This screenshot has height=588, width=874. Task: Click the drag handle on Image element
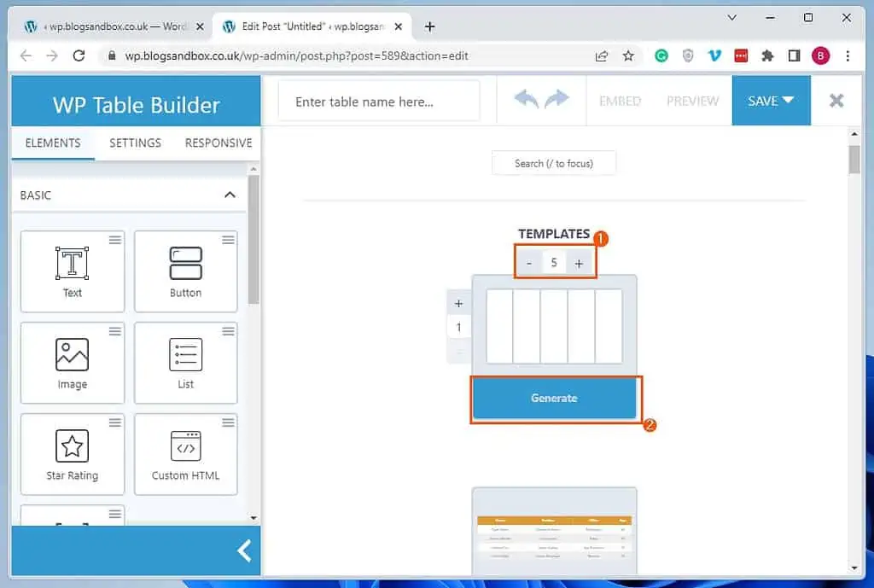pyautogui.click(x=115, y=331)
